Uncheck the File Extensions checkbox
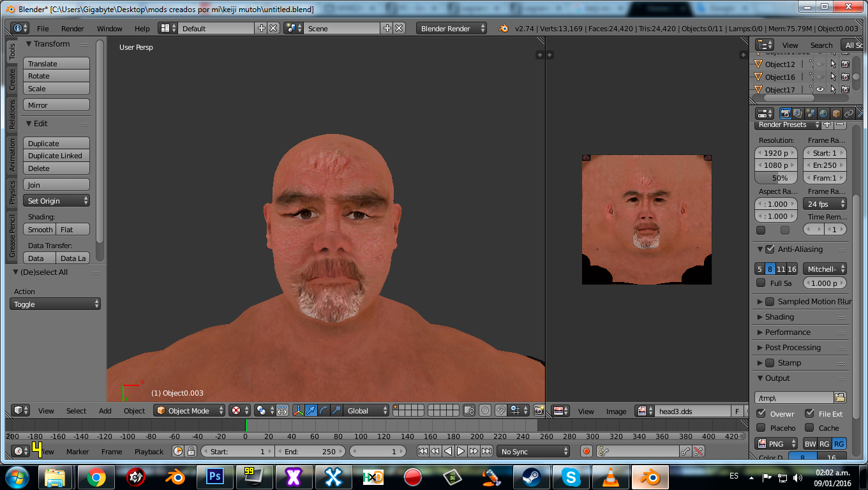The height and width of the screenshot is (490, 868). (809, 413)
